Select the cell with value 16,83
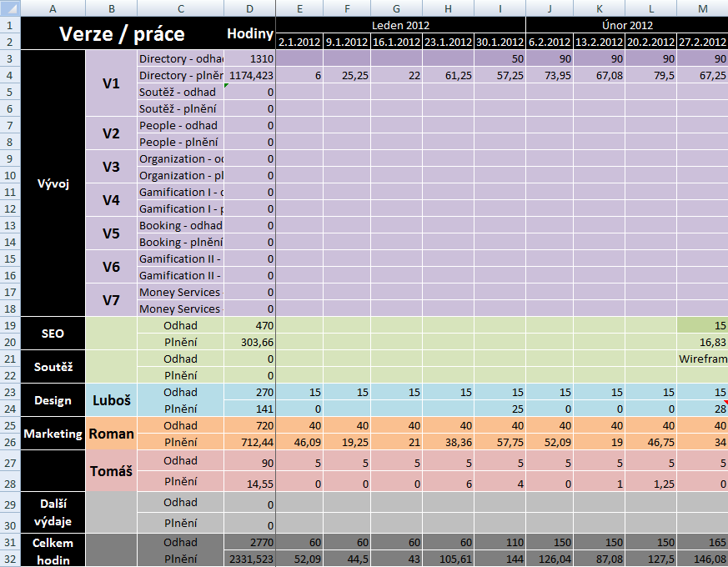Viewport: 728px width, 567px height. click(702, 342)
